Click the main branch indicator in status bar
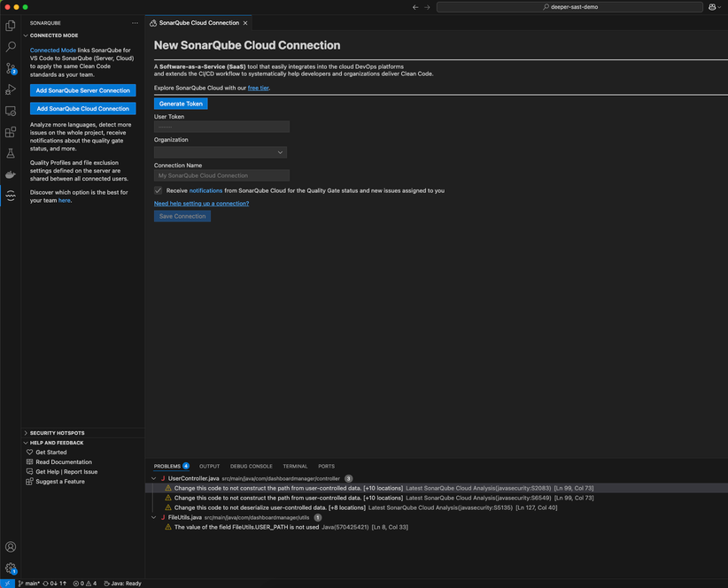 pos(31,583)
